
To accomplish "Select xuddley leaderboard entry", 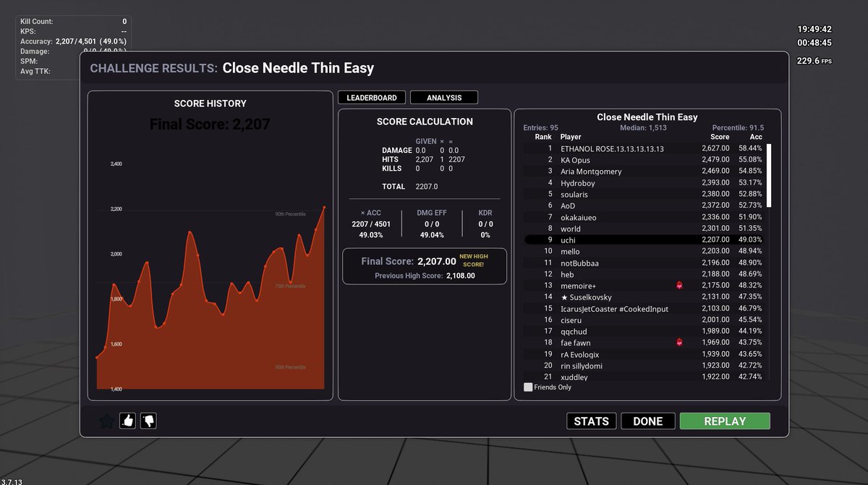I will pyautogui.click(x=644, y=377).
